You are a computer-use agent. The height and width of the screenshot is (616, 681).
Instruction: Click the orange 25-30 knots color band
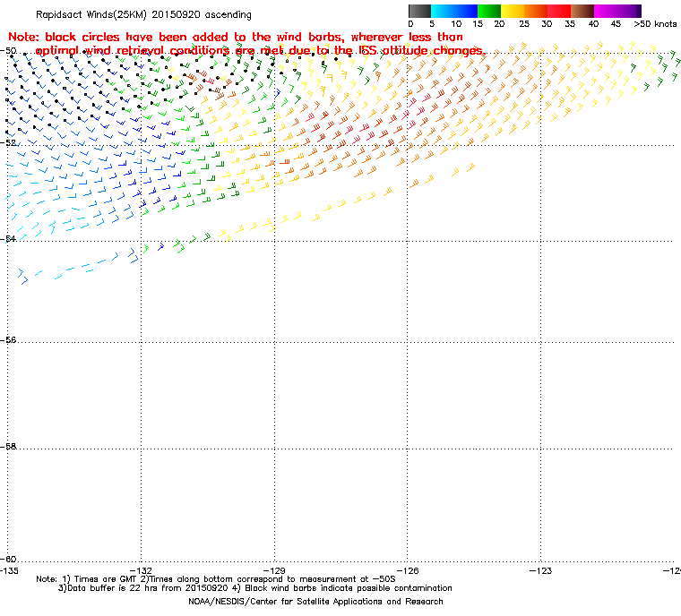[536, 11]
